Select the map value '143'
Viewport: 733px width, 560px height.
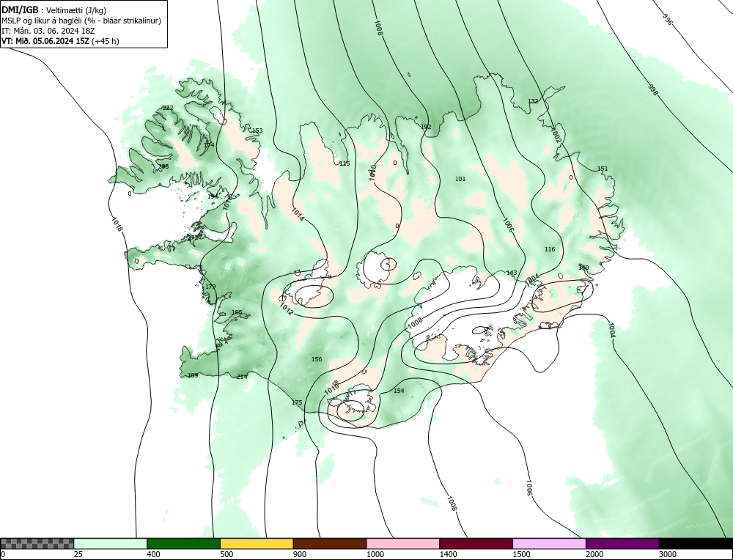point(512,273)
